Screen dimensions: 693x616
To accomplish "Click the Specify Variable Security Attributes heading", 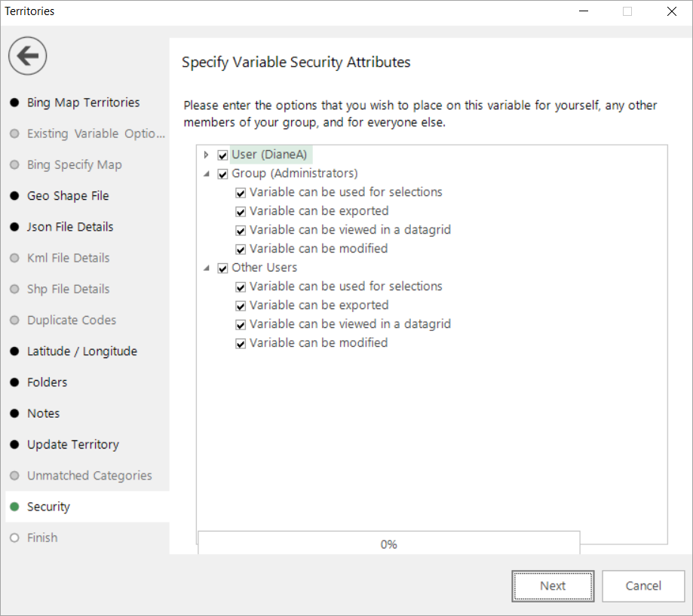I will pos(296,63).
